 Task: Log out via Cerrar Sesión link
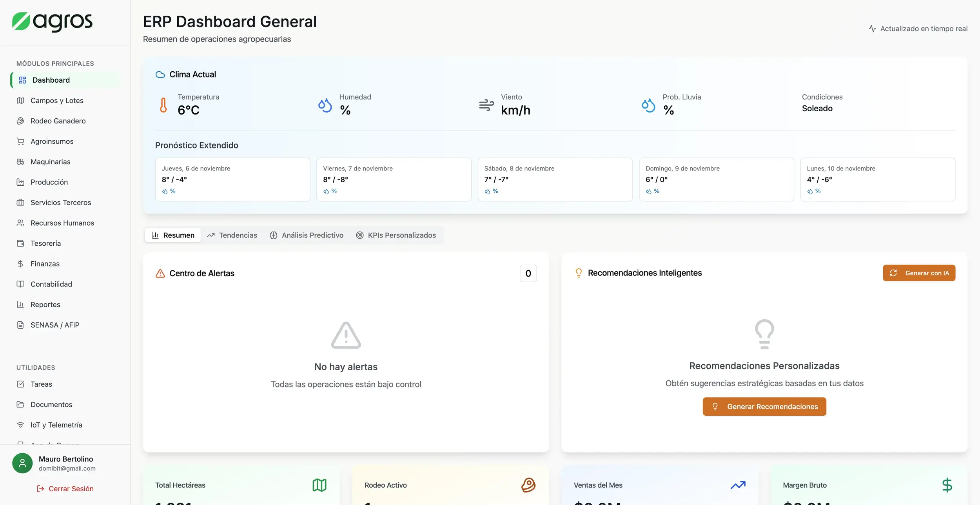[65, 489]
